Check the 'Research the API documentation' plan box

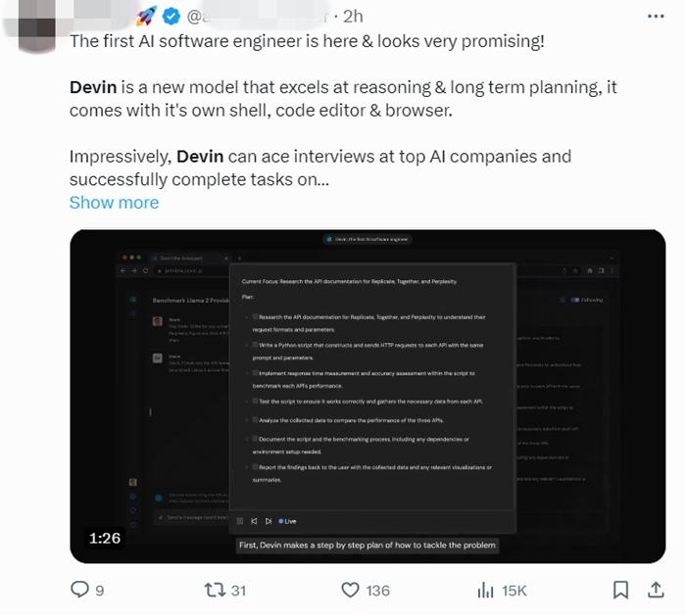point(256,317)
